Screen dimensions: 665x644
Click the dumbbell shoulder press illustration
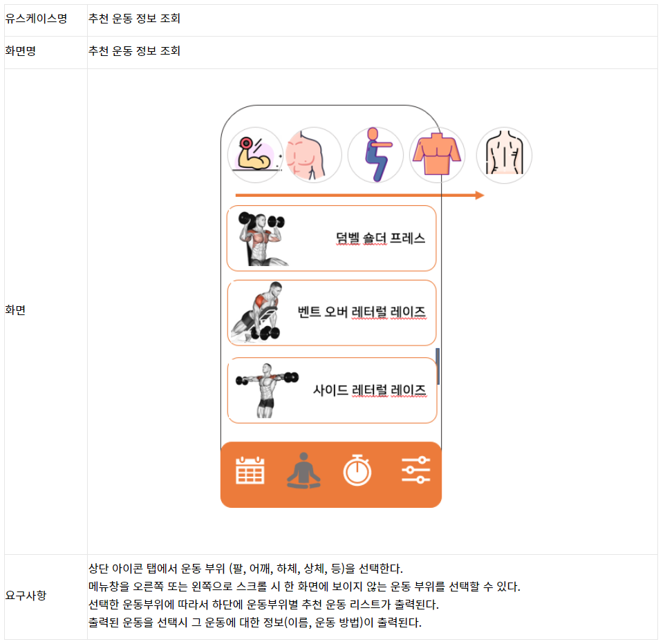(263, 238)
